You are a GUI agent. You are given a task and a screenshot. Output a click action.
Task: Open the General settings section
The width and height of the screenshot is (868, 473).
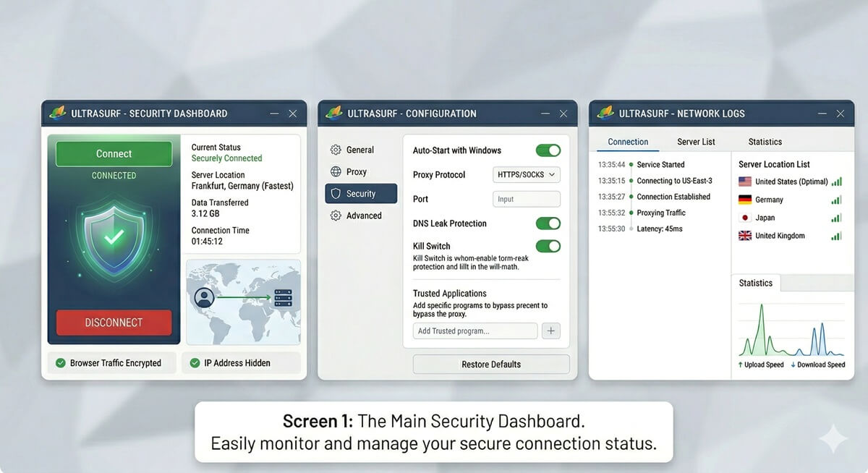tap(361, 150)
